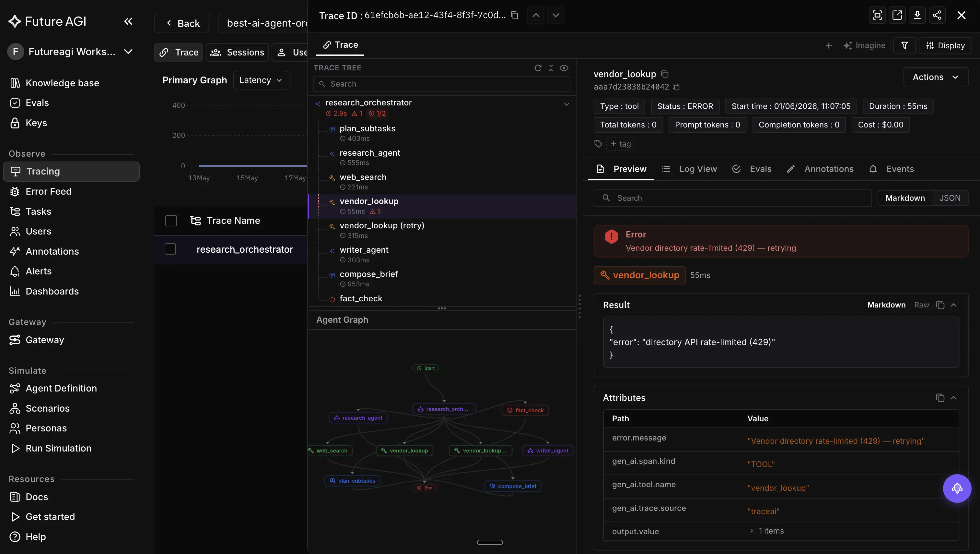
Task: Share the trace
Action: [x=937, y=15]
